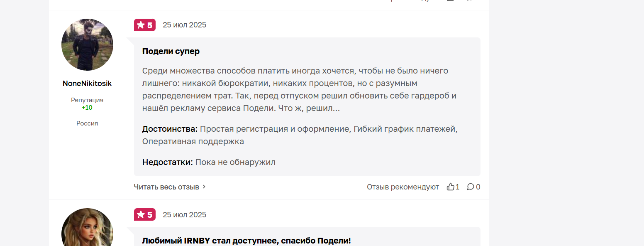Like the "Подели супер" review with thumbs-up
Image resolution: width=644 pixels, height=246 pixels.
tap(451, 187)
